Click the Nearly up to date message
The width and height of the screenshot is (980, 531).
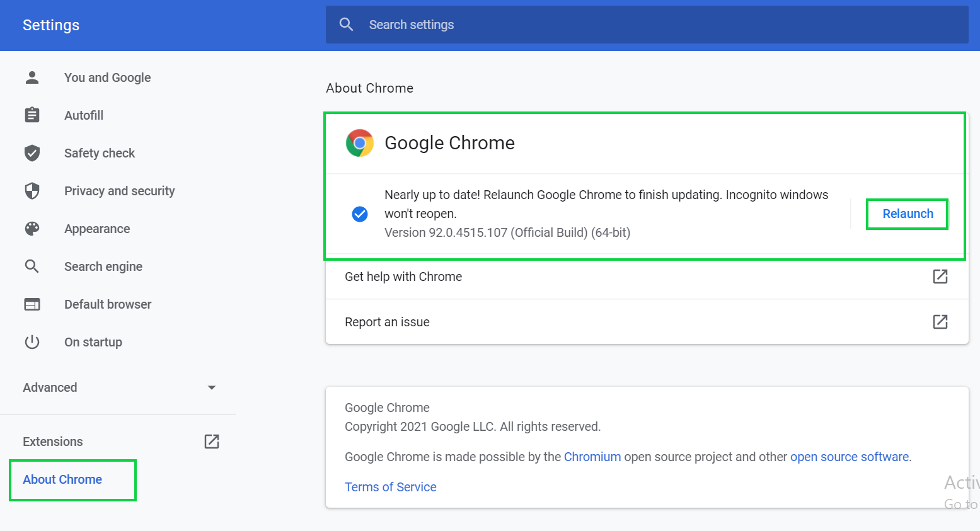(606, 204)
